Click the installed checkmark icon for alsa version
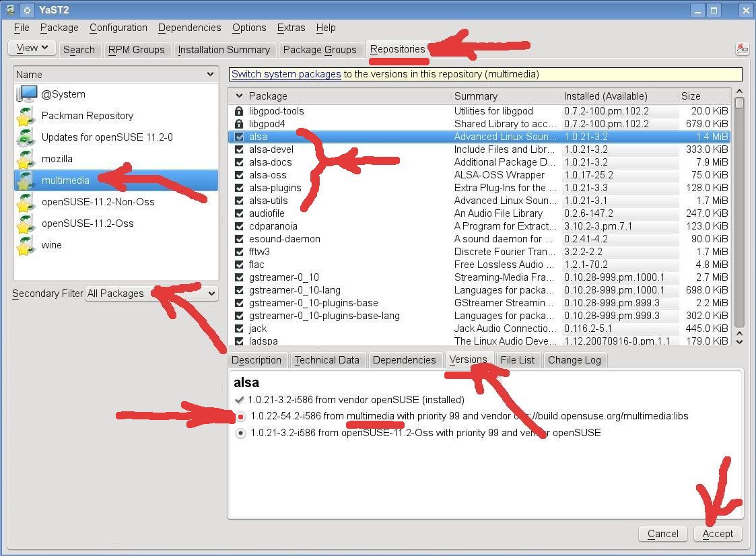This screenshot has height=556, width=756. click(x=239, y=400)
